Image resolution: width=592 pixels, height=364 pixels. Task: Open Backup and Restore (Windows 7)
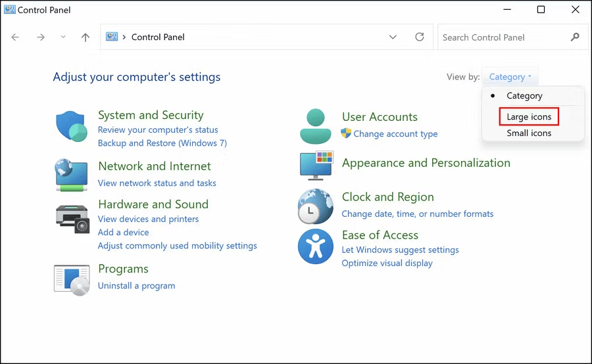[x=162, y=143]
